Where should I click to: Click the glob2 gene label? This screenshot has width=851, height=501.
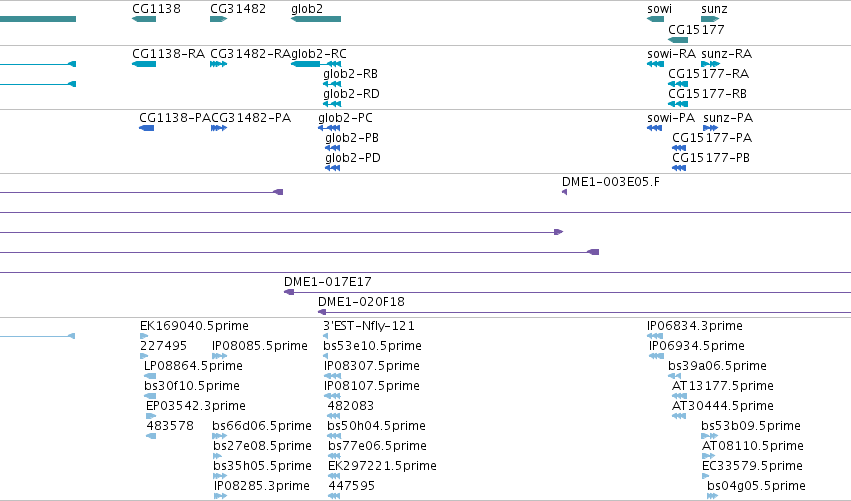coord(307,9)
